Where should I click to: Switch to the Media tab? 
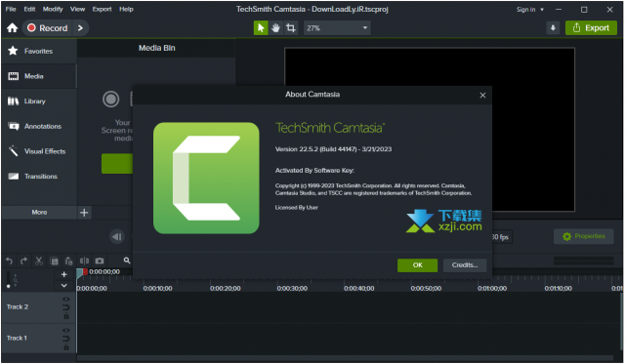click(x=39, y=76)
